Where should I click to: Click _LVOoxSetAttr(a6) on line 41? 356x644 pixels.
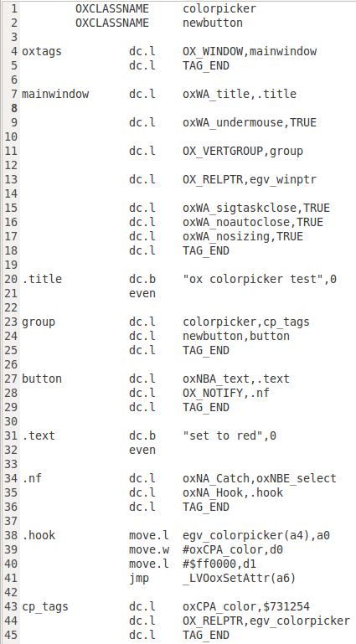[240, 579]
